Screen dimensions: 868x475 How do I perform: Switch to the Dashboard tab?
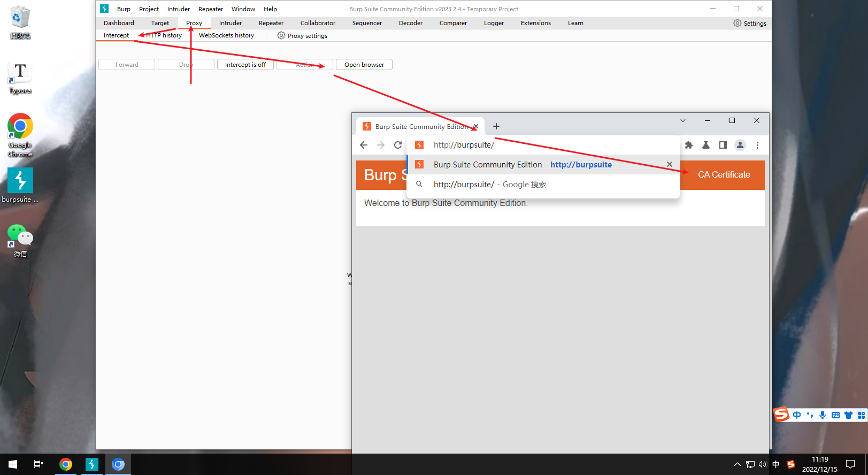(119, 23)
